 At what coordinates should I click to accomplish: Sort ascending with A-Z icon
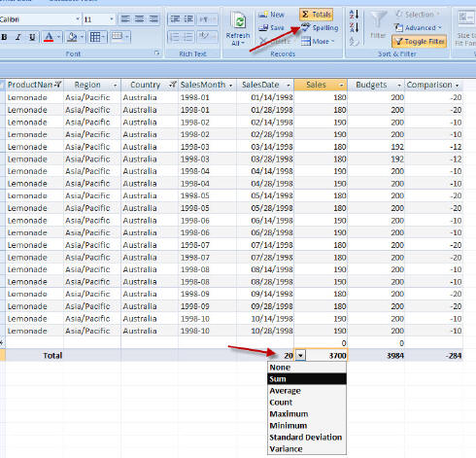coord(354,15)
